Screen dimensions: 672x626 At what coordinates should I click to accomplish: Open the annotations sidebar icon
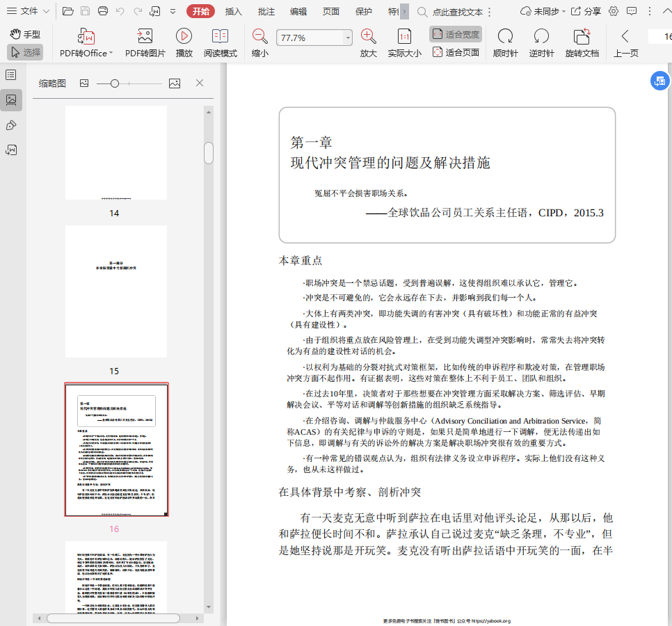click(x=11, y=125)
